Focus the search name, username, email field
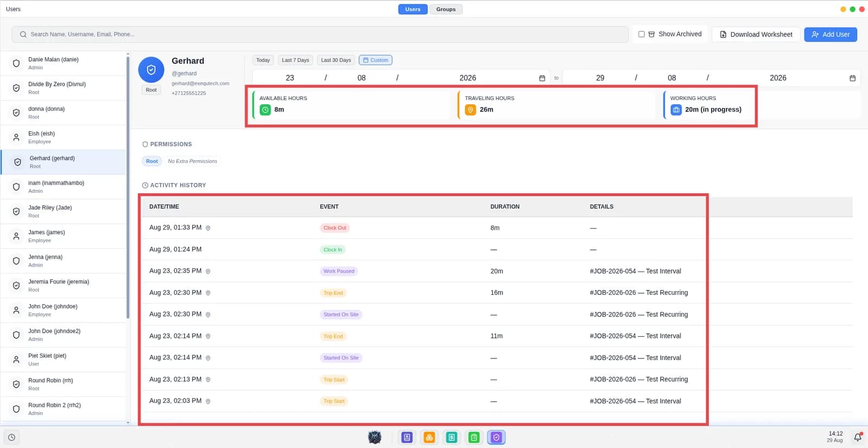Viewport: 868px width, 448px height. [x=320, y=34]
